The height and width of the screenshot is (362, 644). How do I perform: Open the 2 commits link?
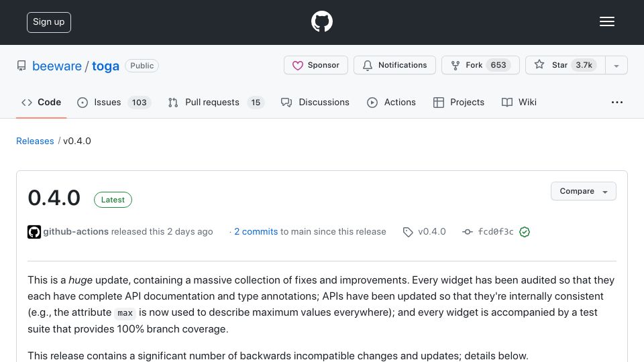pos(256,232)
